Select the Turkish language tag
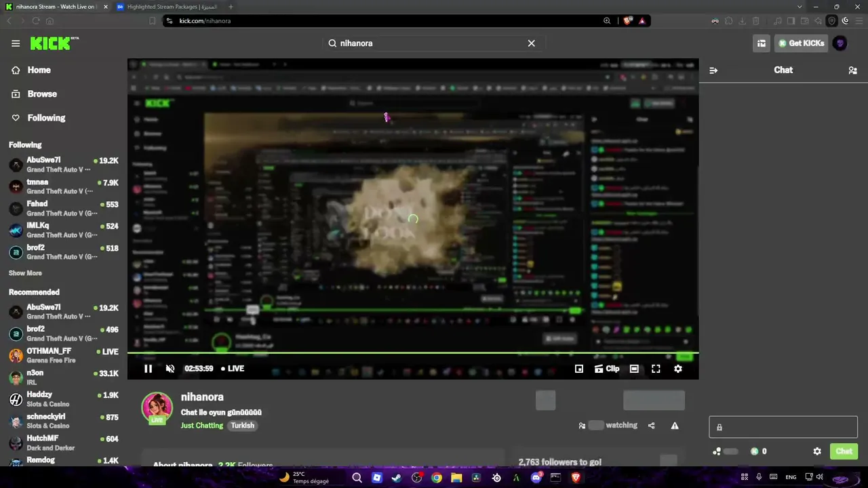Screen dimensions: 868x488 point(242,426)
